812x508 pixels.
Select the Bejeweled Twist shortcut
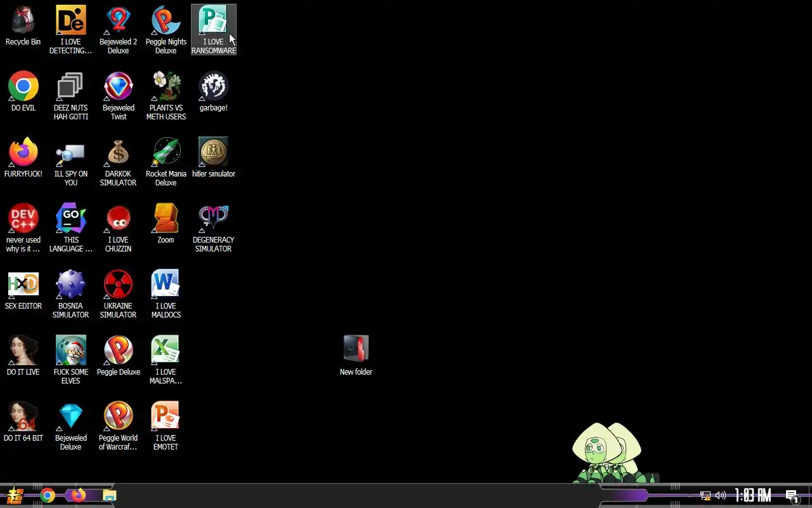(118, 96)
